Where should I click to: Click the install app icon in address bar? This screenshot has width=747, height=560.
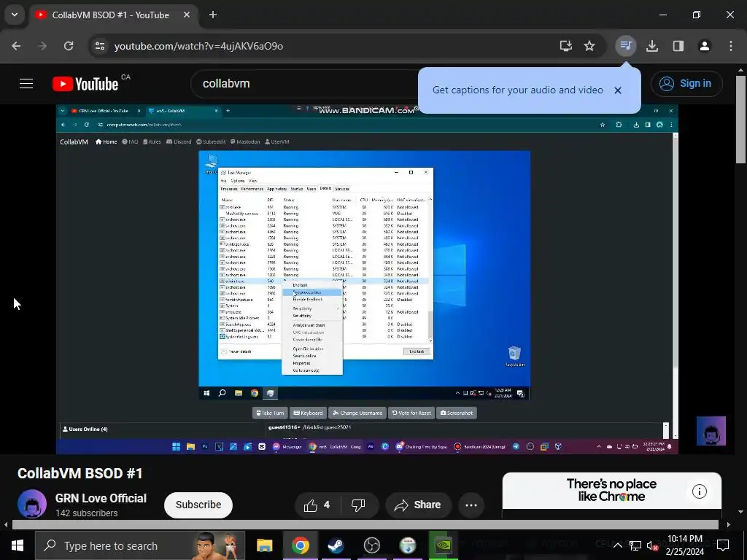pyautogui.click(x=565, y=46)
